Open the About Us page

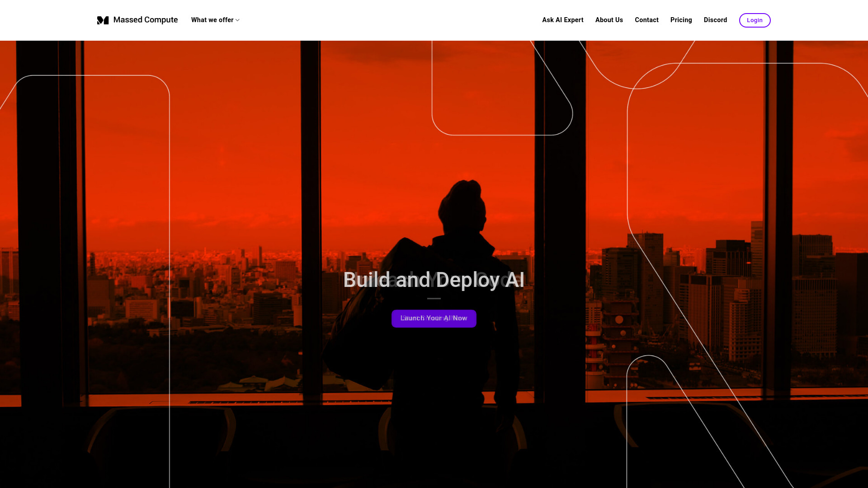609,20
